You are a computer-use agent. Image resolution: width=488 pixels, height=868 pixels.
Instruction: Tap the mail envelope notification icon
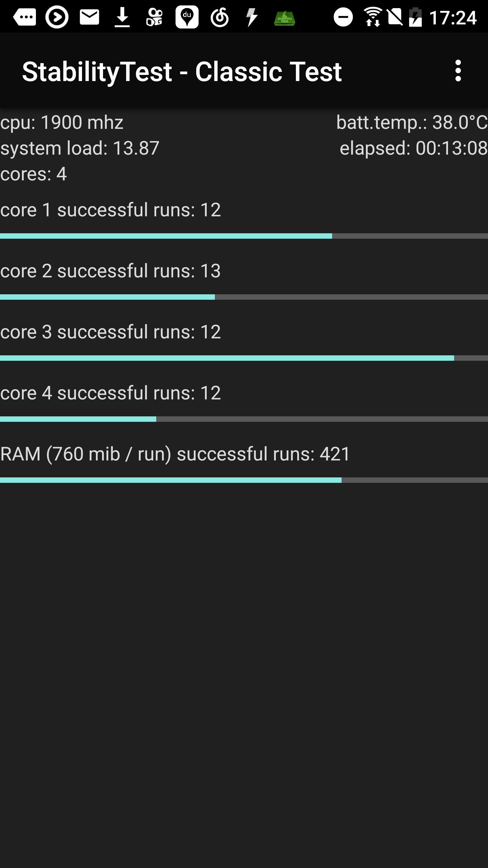click(89, 17)
